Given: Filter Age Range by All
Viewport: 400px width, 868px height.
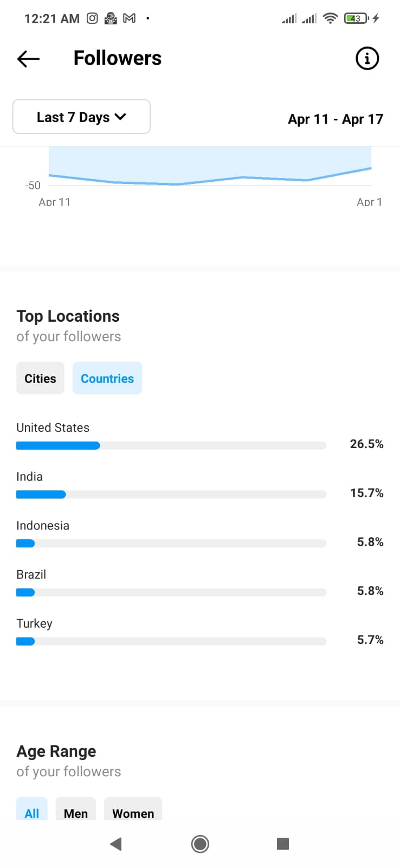Looking at the screenshot, I should pos(32,812).
